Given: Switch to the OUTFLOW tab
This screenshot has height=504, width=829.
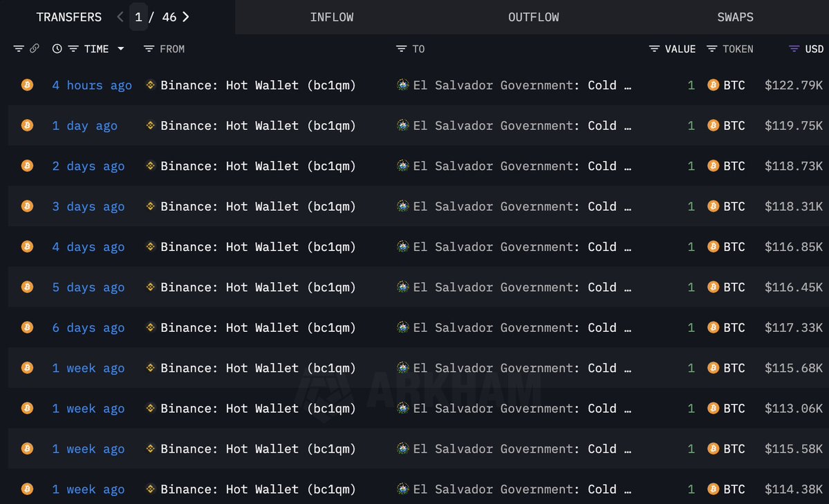Looking at the screenshot, I should click(x=534, y=17).
